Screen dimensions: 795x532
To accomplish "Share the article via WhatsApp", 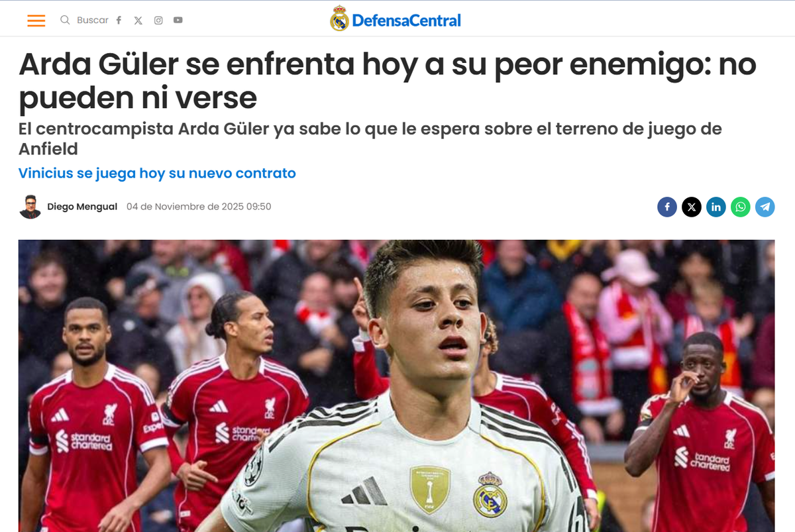I will click(741, 207).
